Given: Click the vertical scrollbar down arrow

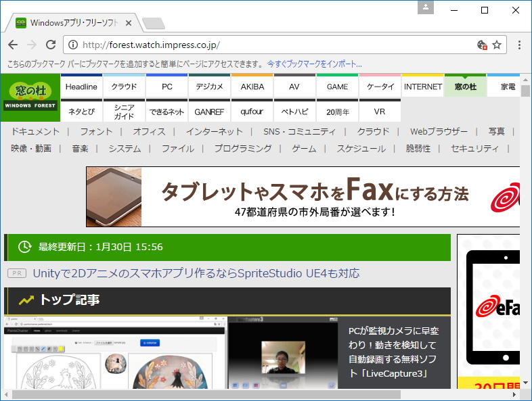Looking at the screenshot, I should click(525, 383).
